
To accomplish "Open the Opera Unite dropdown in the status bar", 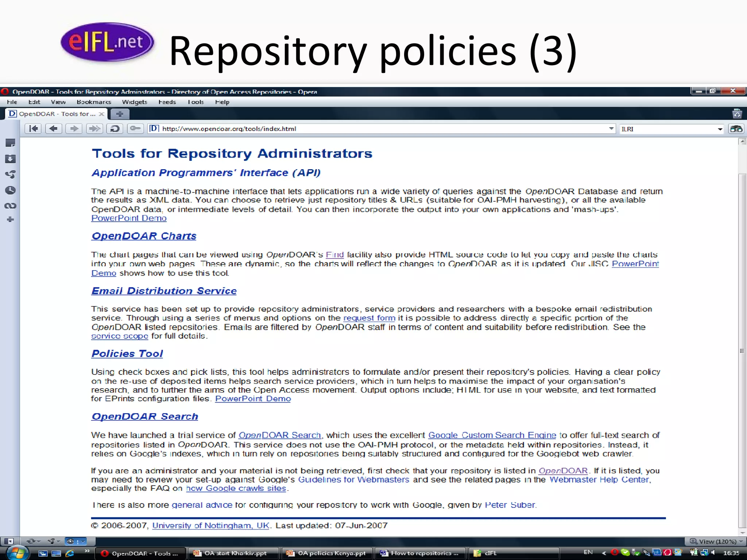I will click(54, 541).
